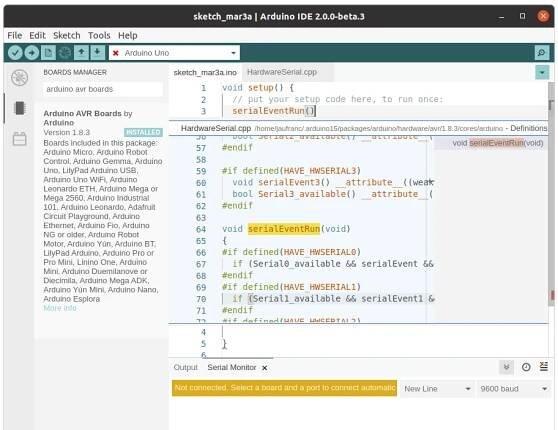Open the Help menu
Screen dimensions: 558x430
tap(127, 35)
